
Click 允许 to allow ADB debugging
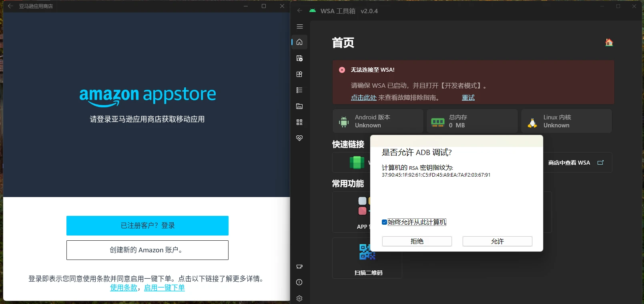[498, 241]
